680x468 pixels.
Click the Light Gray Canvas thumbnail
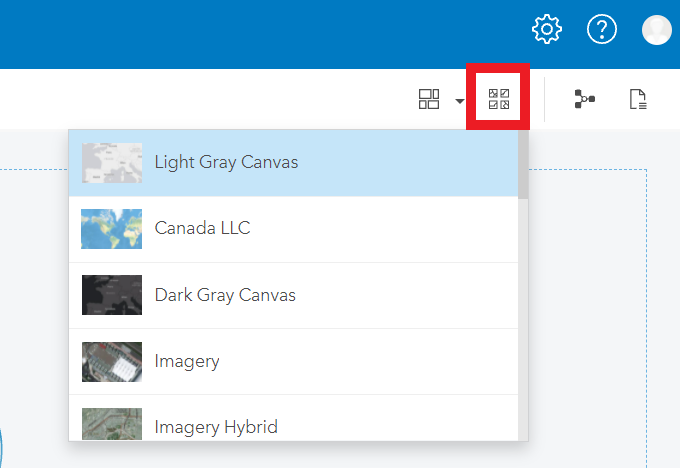[111, 162]
